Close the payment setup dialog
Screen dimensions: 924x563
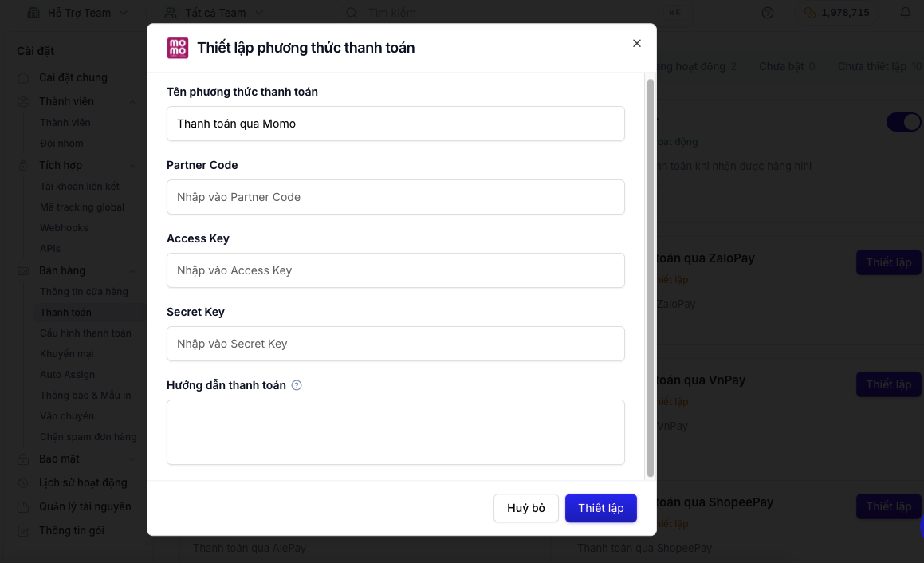coord(636,44)
